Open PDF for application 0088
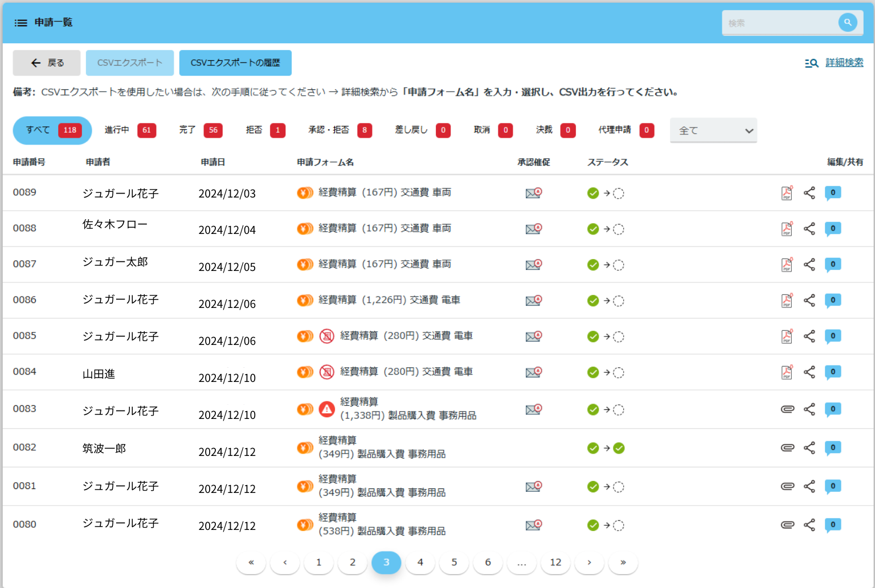This screenshot has width=875, height=588. point(787,229)
